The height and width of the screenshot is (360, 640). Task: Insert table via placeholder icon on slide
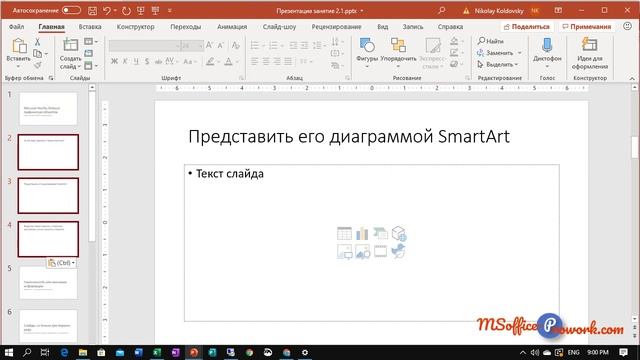pos(344,233)
